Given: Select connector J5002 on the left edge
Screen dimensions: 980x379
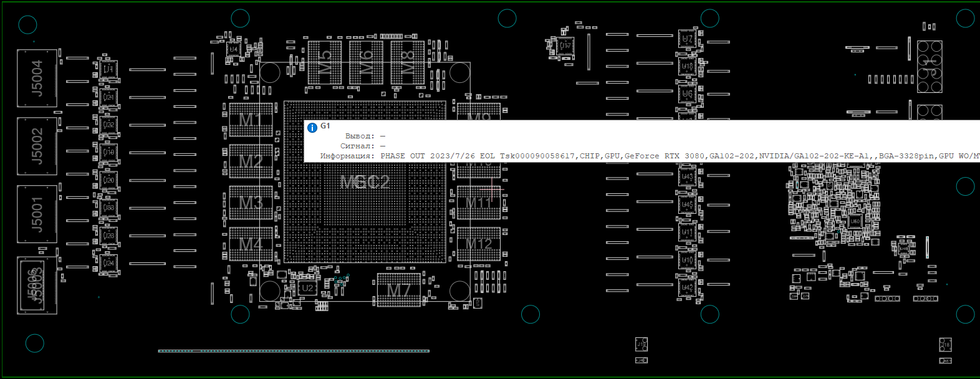Looking at the screenshot, I should point(37,146).
